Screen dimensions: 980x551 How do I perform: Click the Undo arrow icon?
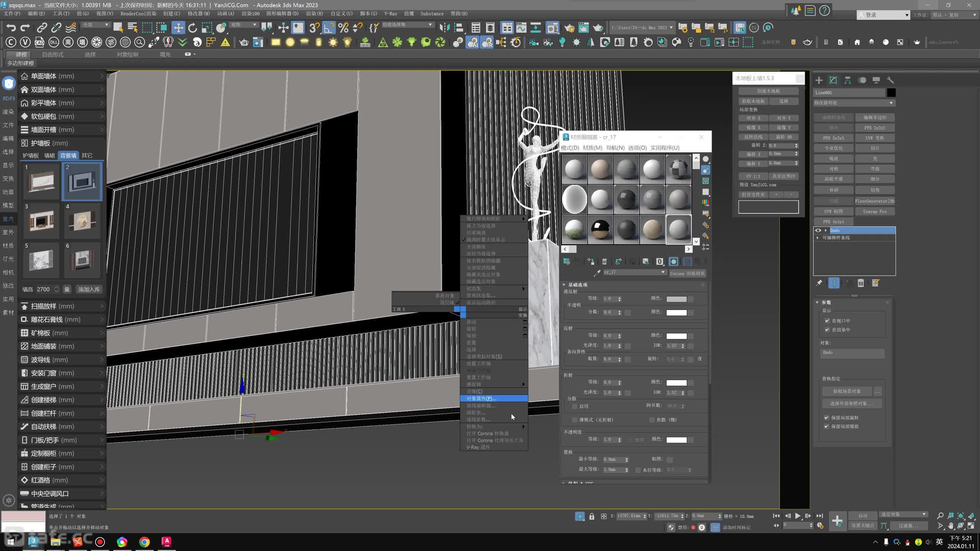(x=11, y=28)
